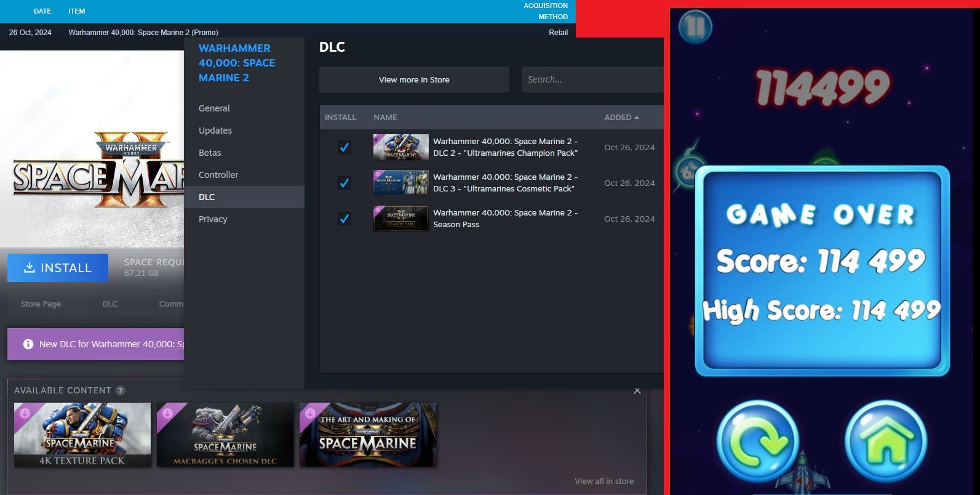
Task: Open the Available Content help question mark
Action: pos(121,390)
